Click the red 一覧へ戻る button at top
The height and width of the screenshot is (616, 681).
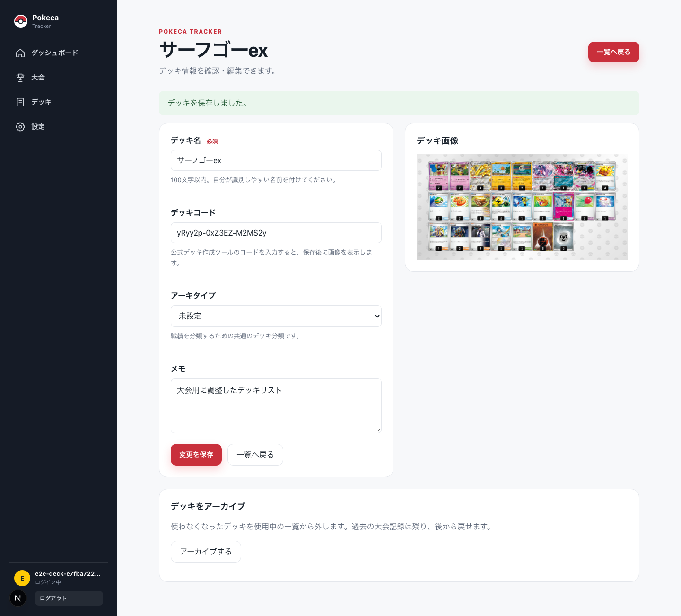coord(613,52)
